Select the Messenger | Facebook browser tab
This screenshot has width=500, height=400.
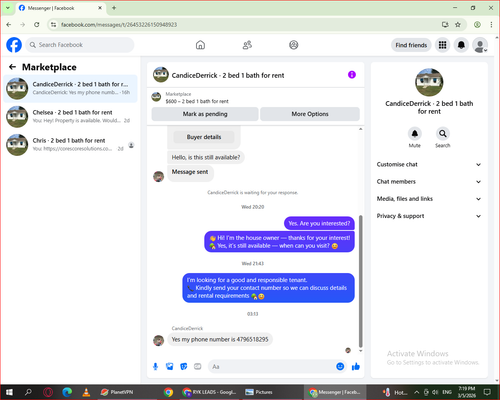coord(61,8)
